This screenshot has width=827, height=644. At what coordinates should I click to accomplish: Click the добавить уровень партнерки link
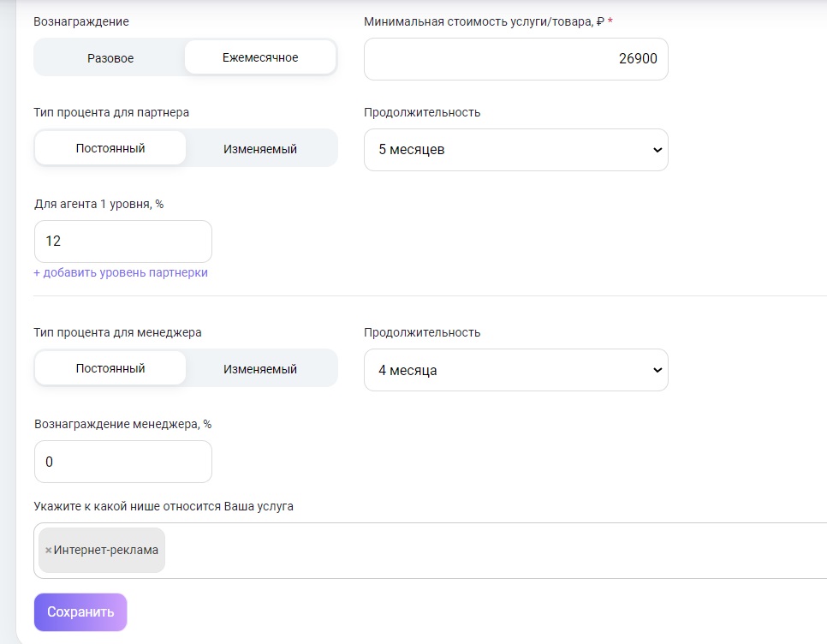coord(121,273)
